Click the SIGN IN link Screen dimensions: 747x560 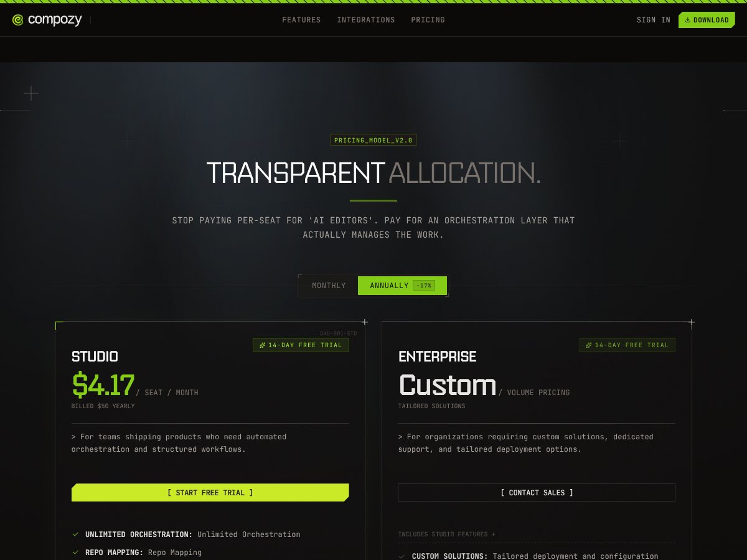click(652, 19)
